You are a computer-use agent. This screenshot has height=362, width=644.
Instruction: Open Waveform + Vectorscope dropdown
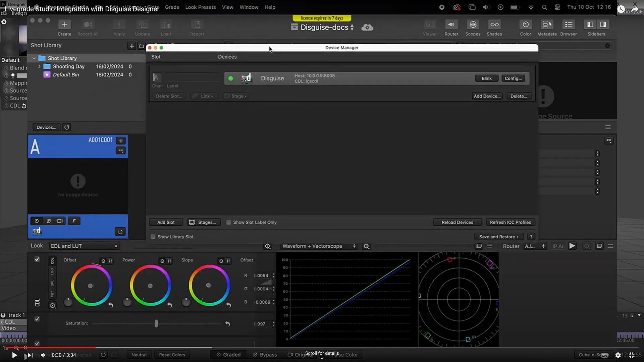[319, 246]
